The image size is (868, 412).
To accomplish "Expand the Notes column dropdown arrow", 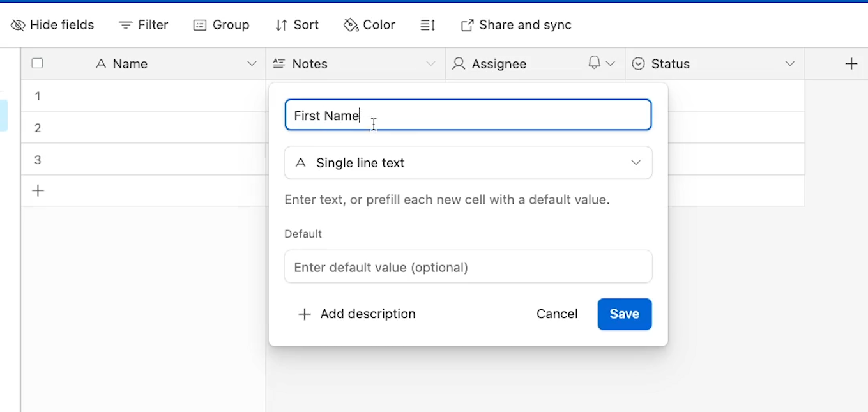I will pos(431,64).
